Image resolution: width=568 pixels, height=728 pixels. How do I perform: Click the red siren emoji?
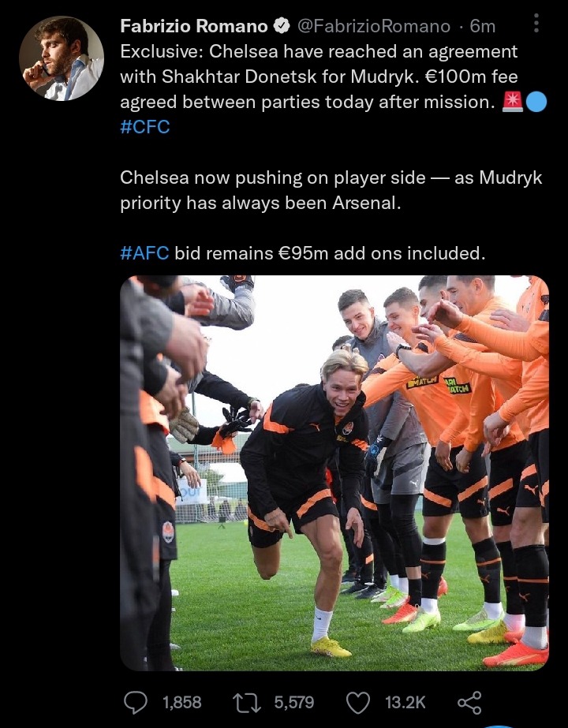pyautogui.click(x=513, y=103)
